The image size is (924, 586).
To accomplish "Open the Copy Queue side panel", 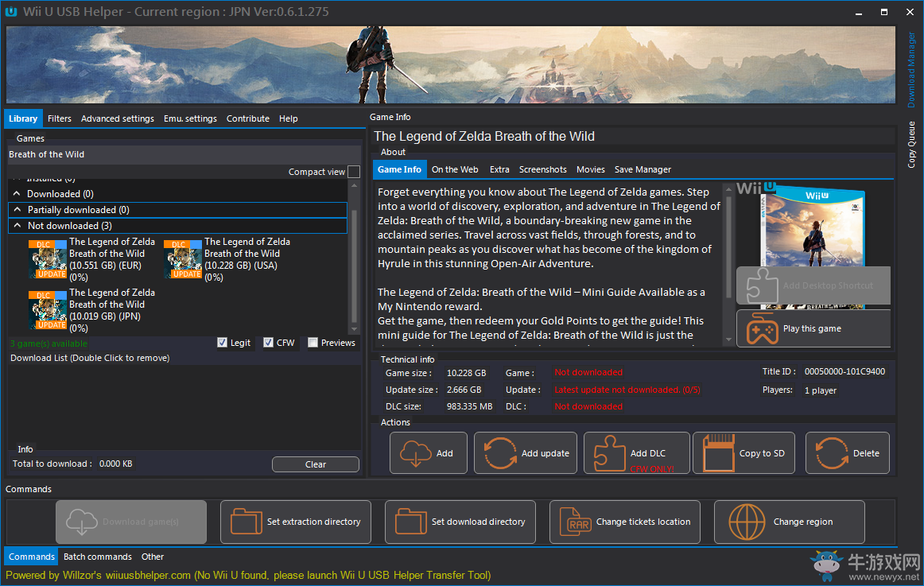I will point(911,144).
